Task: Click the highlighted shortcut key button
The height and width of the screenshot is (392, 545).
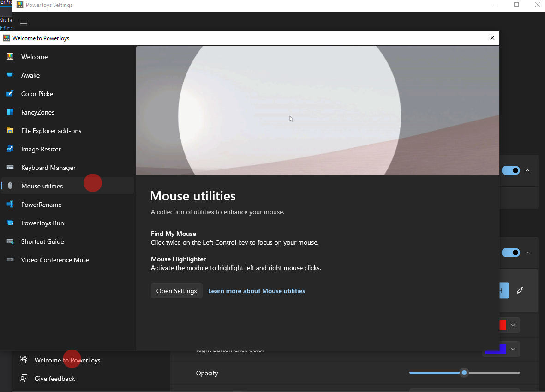Action: coord(504,290)
